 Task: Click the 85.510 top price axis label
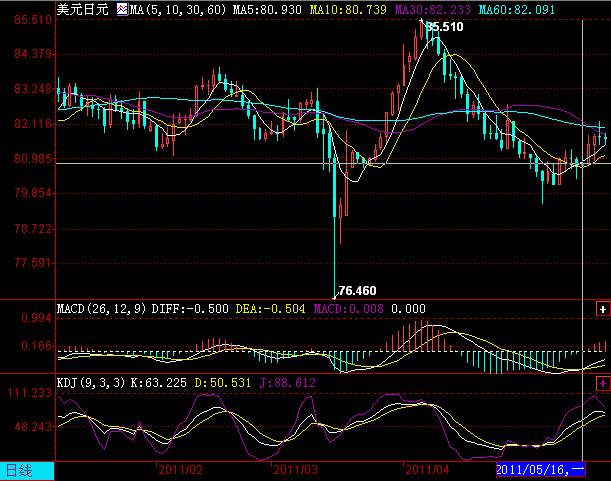[33, 19]
